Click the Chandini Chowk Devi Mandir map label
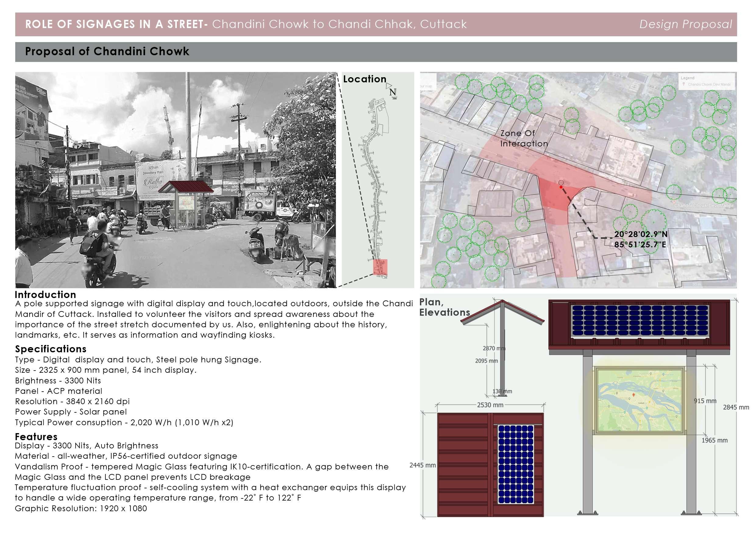This screenshot has height=535, width=756. pos(703,206)
